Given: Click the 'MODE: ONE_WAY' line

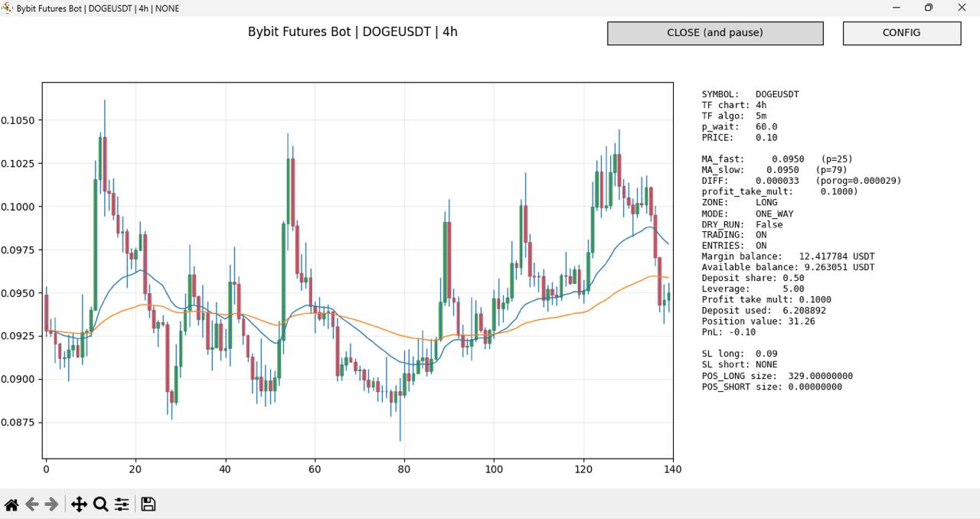Looking at the screenshot, I should click(x=748, y=214).
